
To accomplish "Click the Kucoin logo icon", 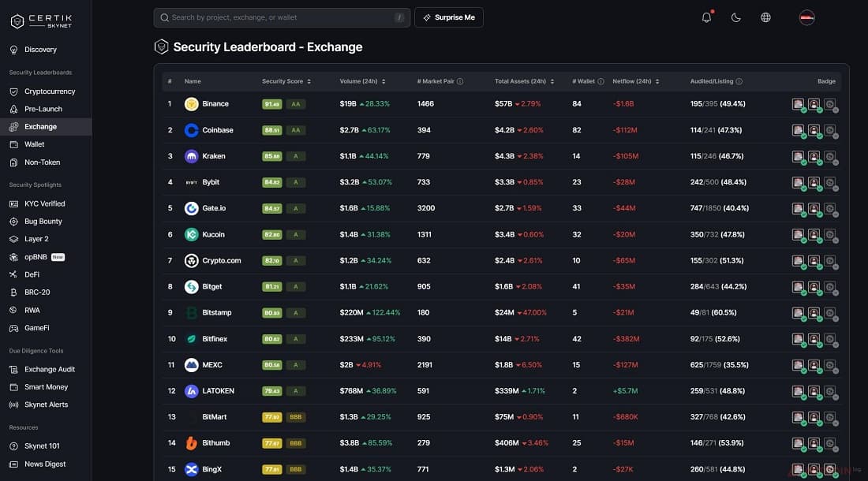I will coord(192,234).
